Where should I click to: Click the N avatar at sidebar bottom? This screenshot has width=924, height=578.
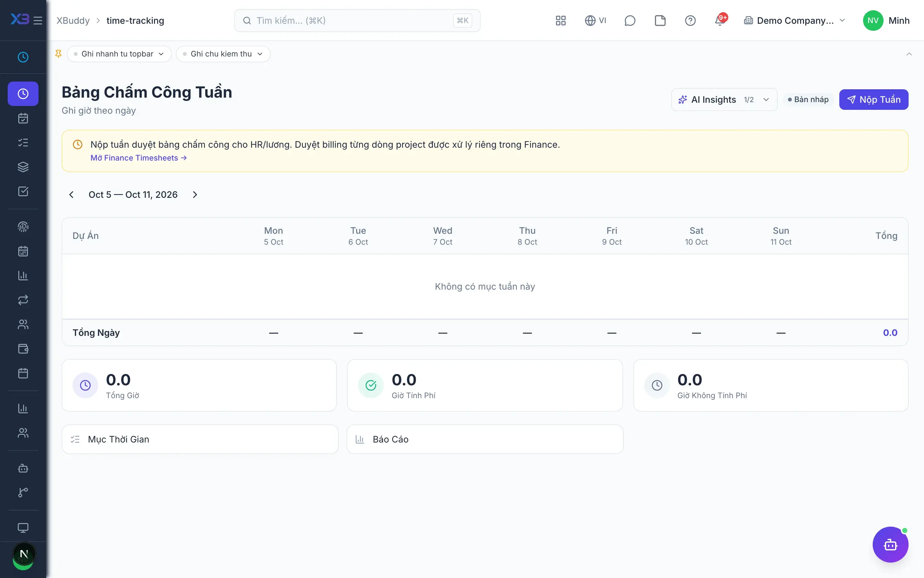point(24,554)
